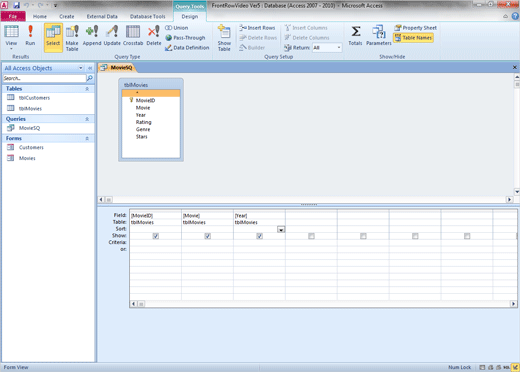Click the Save icon in quick access toolbar
Image resolution: width=520 pixels, height=372 pixels.
(x=16, y=5)
